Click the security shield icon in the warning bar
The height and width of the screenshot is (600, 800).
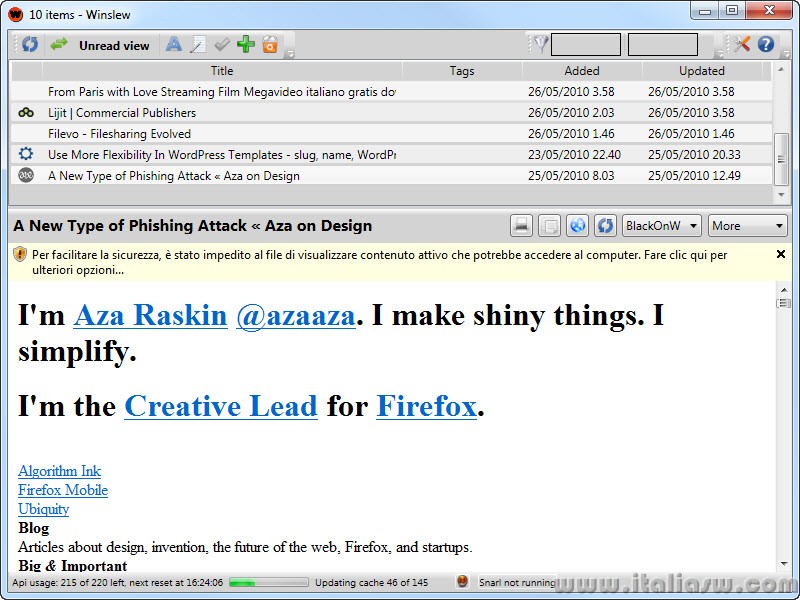tap(20, 254)
